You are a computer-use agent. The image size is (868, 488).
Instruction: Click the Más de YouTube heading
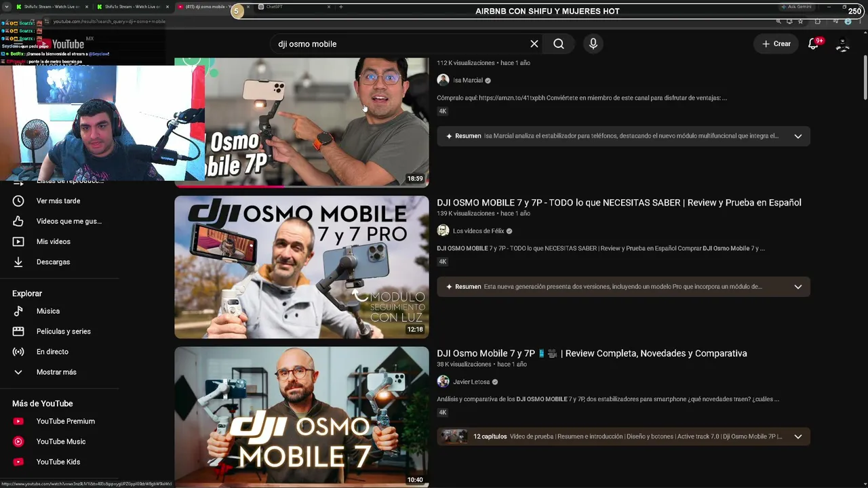[x=42, y=404]
